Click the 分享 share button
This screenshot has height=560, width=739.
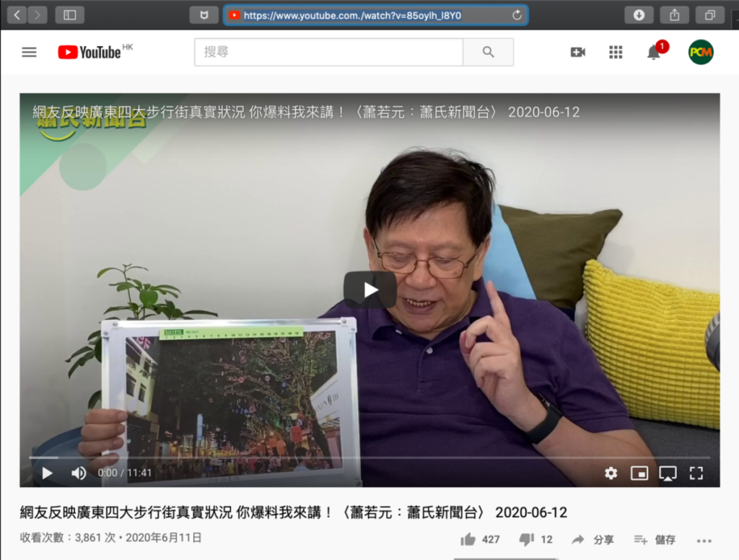[593, 539]
